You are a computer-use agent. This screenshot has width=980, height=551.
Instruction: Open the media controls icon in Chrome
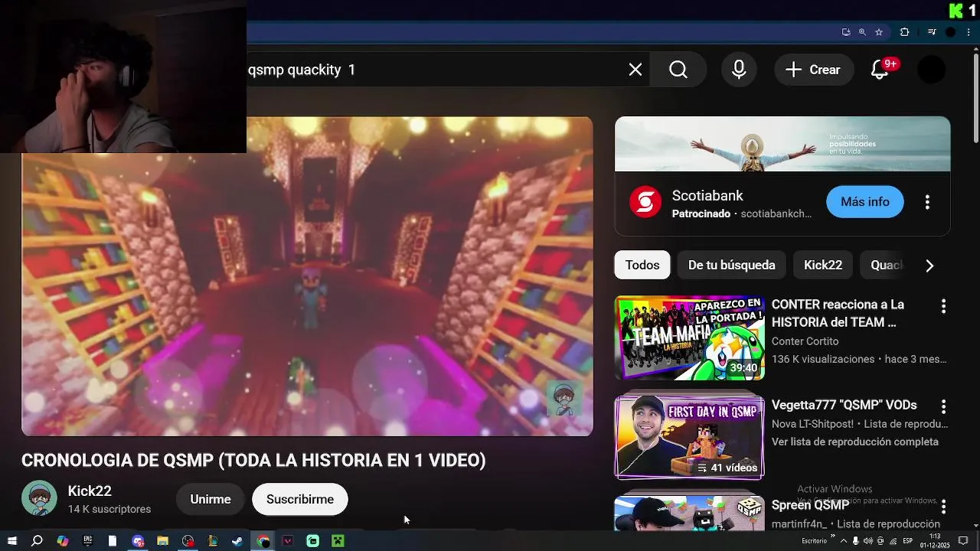(x=932, y=32)
